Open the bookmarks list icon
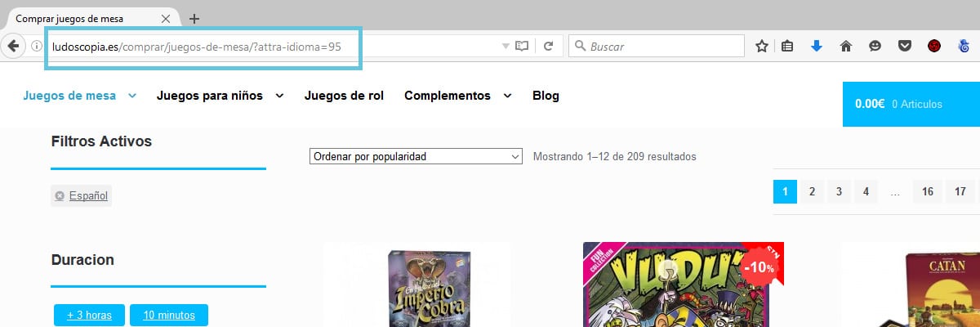The image size is (980, 327). coord(787,47)
